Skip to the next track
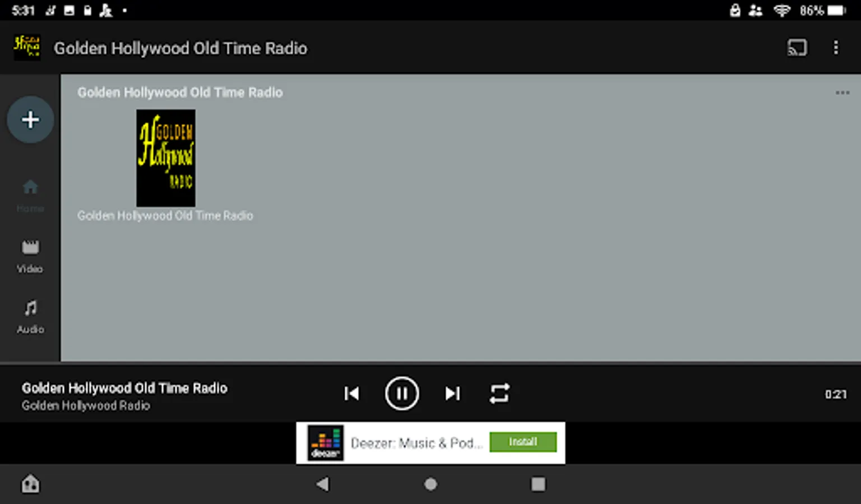861x504 pixels. 452,394
